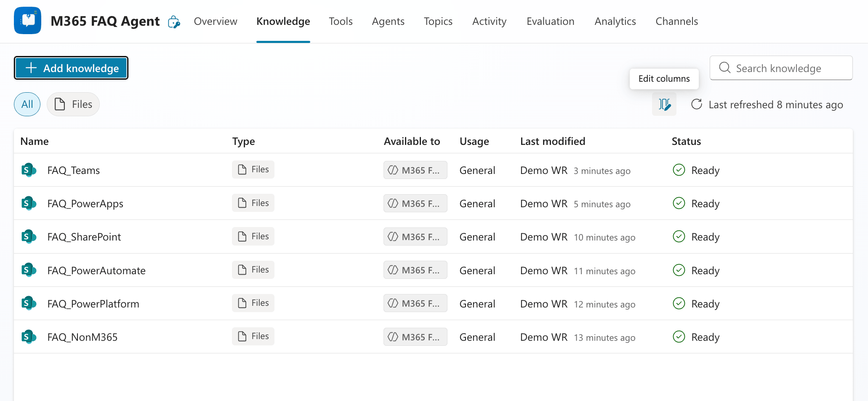Click the Ready status checkmark for FAQ_PowerAutomate
The height and width of the screenshot is (401, 868).
coord(679,270)
